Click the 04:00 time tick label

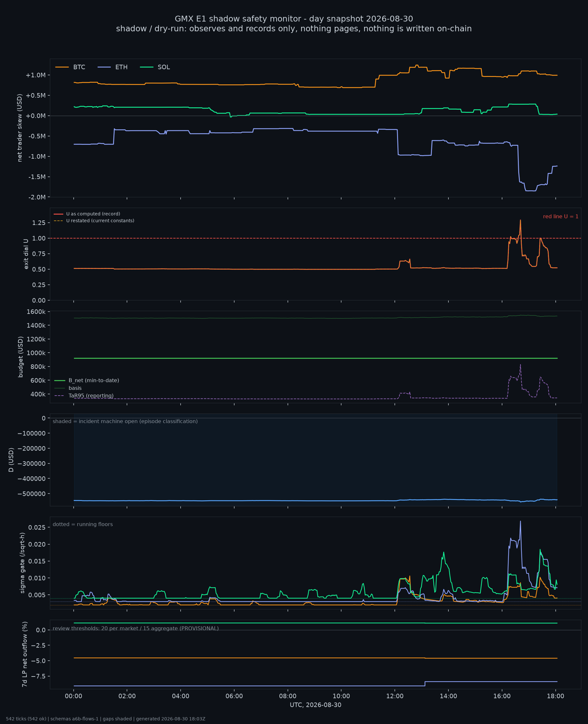coord(181,696)
